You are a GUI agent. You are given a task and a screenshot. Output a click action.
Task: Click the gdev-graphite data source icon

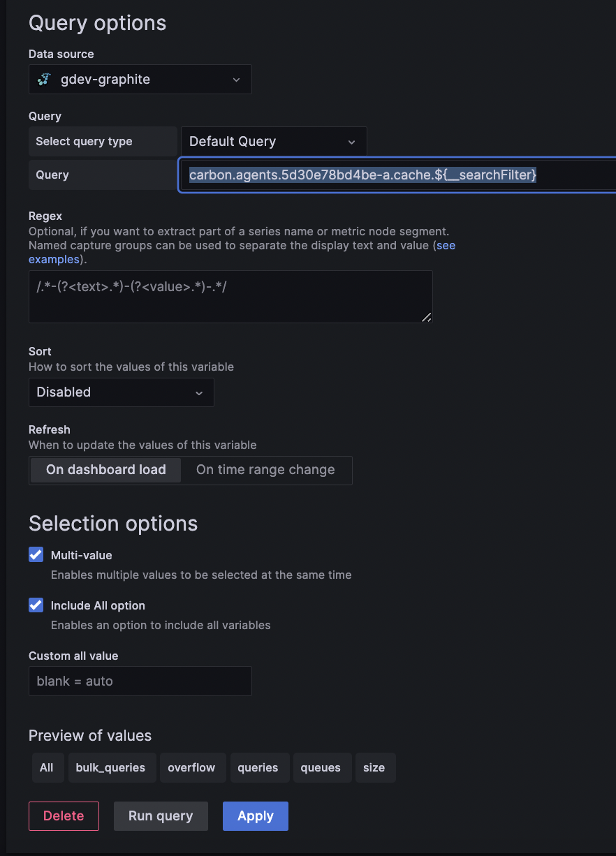43,79
